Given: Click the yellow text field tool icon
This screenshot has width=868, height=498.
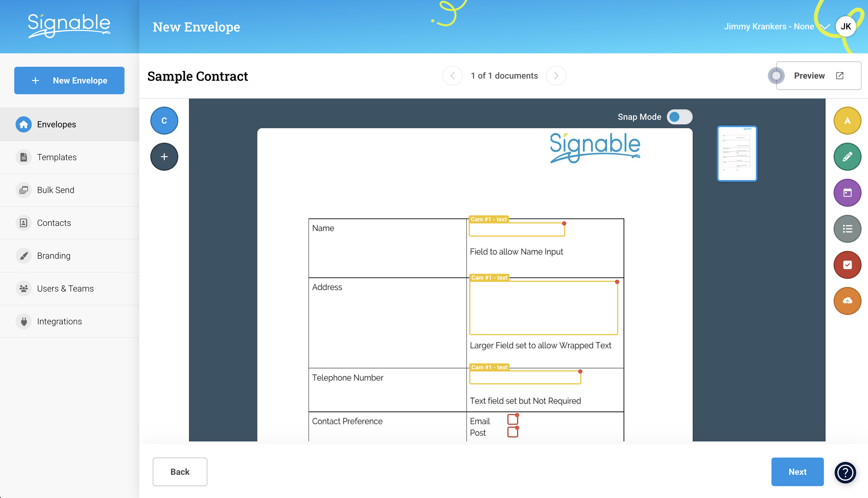Looking at the screenshot, I should click(x=847, y=121).
